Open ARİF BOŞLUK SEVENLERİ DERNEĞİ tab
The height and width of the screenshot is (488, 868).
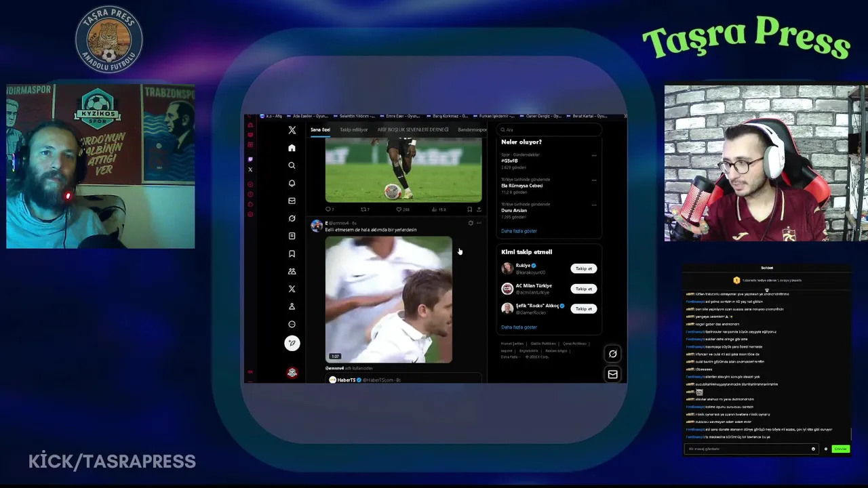click(413, 129)
